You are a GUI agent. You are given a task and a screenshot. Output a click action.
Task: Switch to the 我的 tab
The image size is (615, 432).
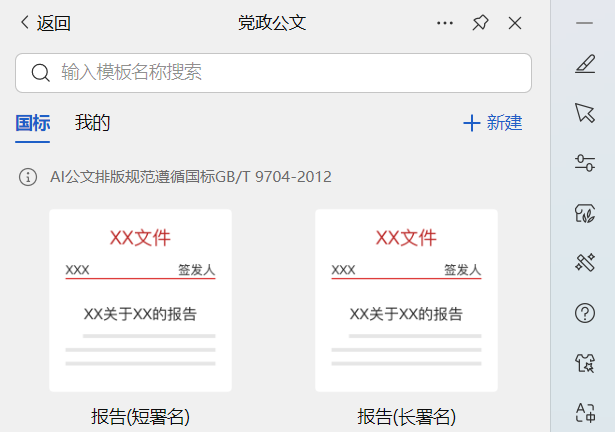93,123
